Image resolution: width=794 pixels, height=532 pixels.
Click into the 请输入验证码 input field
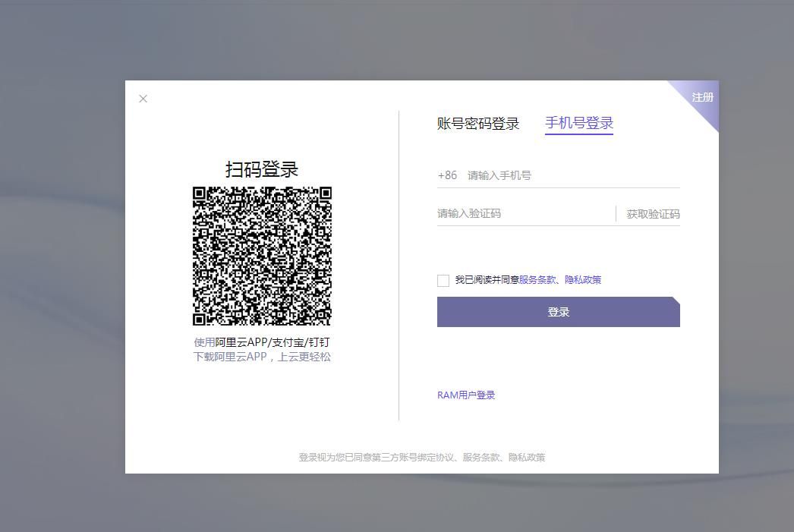(x=524, y=213)
